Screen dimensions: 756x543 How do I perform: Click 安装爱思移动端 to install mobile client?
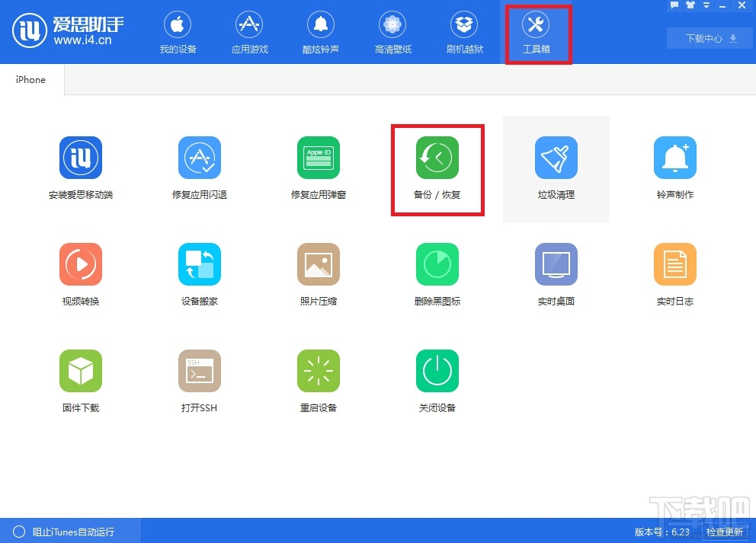click(80, 168)
